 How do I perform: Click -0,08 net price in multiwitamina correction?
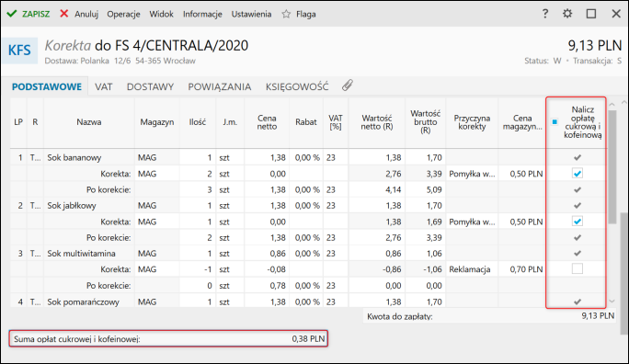coord(267,269)
